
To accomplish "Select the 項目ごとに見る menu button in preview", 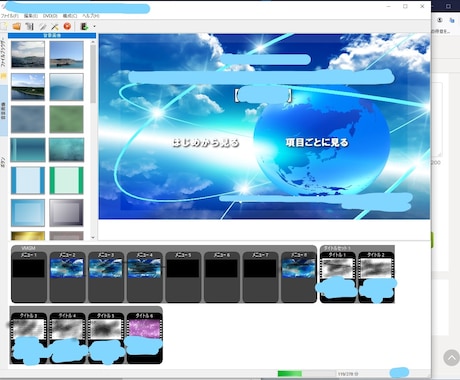I will (317, 143).
